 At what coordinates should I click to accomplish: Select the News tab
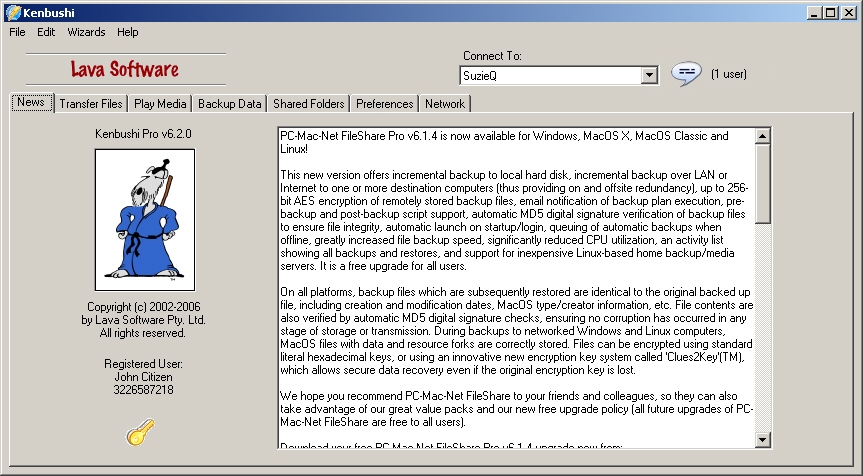(31, 102)
